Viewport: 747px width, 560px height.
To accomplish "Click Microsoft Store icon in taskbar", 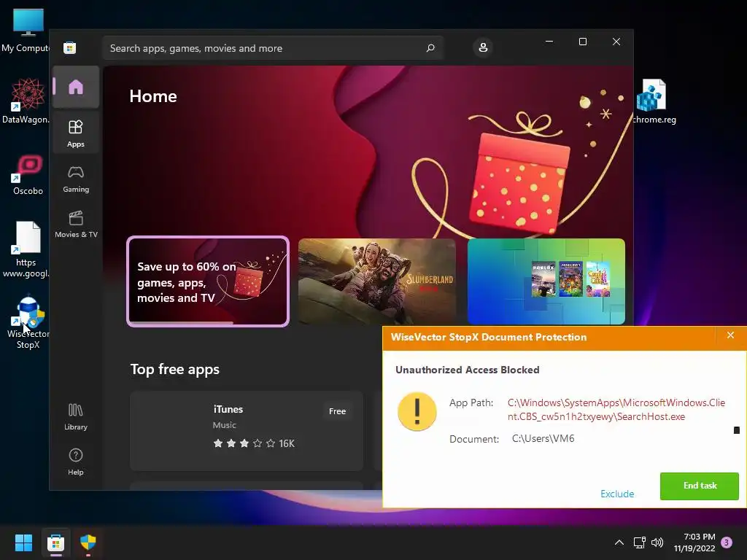I will (55, 542).
